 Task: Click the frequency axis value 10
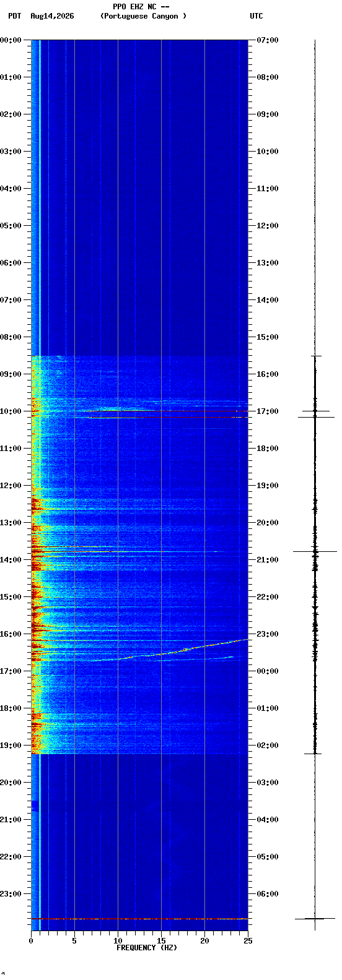118,941
